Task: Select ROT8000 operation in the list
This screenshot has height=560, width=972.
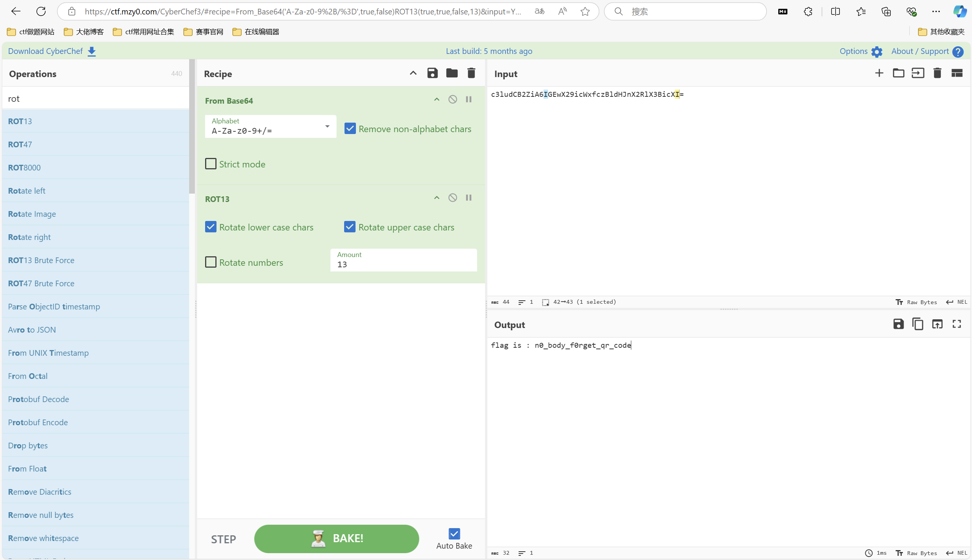Action: pos(95,167)
